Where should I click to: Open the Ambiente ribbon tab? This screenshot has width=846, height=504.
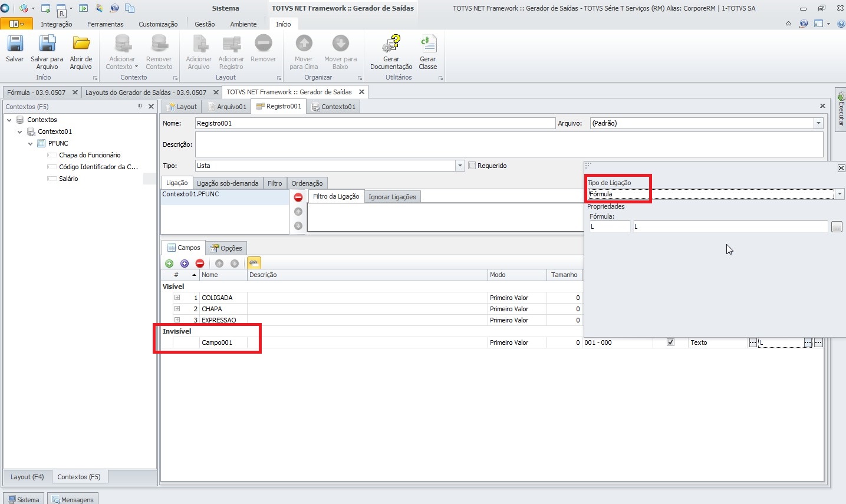click(243, 24)
